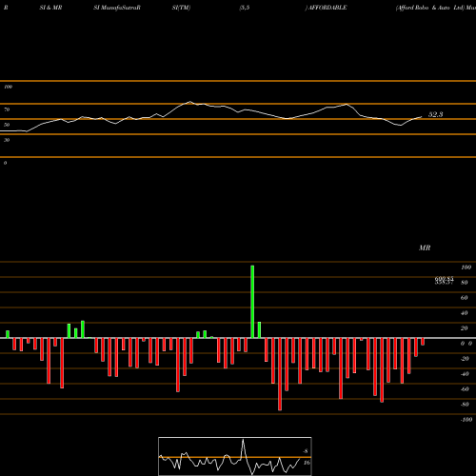Click the "(5,5" parameter text in header
Image resolution: width=476 pixels, height=476 pixels.
click(x=245, y=8)
